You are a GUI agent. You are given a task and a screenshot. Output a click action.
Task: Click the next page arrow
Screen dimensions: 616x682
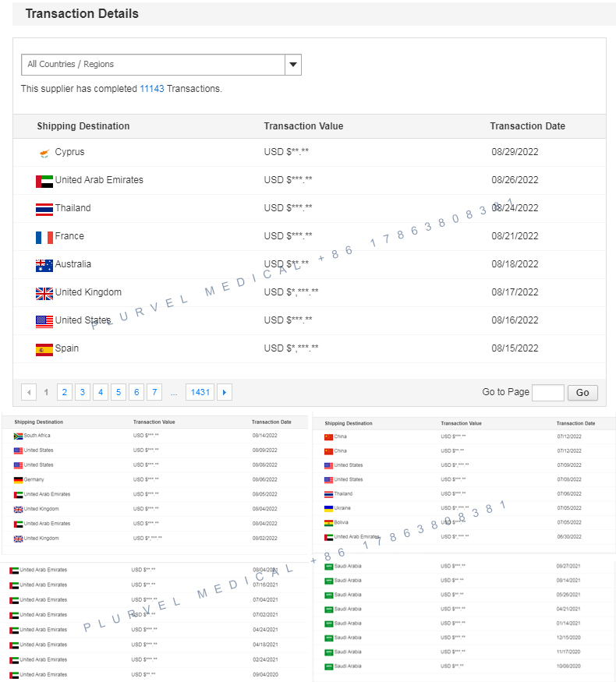(x=225, y=392)
